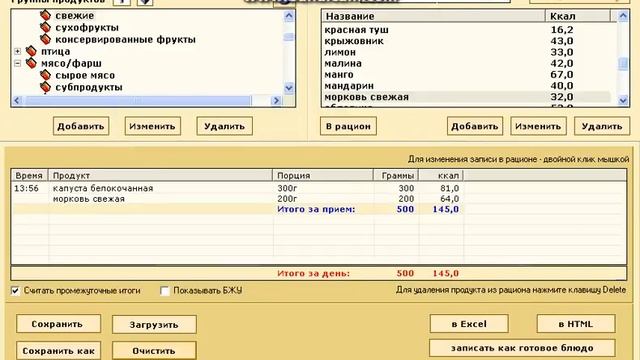The height and width of the screenshot is (360, 640).
Task: Click Добавить under the product groups tree
Action: click(81, 126)
